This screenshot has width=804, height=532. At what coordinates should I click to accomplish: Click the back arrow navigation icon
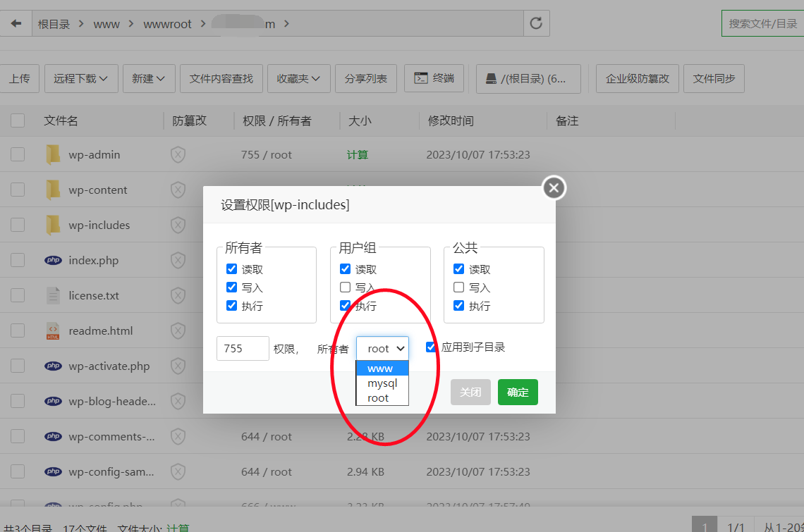[16, 23]
